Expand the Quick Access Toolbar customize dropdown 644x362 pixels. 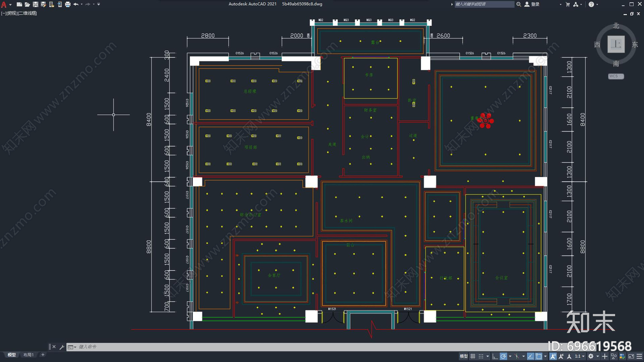(x=99, y=4)
